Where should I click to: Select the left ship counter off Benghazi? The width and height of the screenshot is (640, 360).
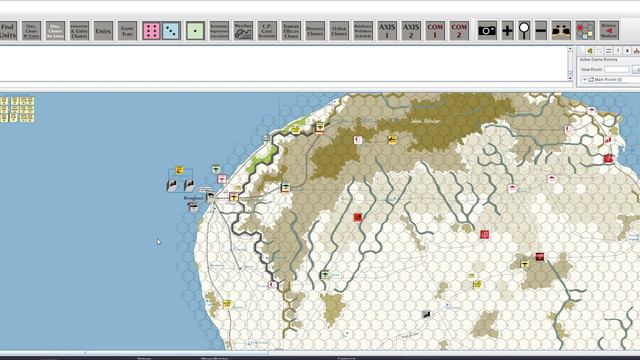pos(172,185)
